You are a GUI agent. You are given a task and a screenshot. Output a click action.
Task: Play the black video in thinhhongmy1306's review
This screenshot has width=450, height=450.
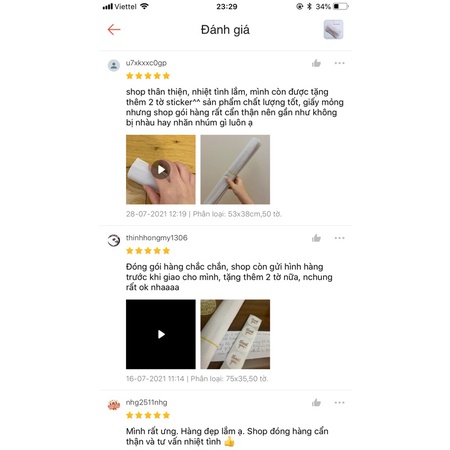[x=161, y=334]
